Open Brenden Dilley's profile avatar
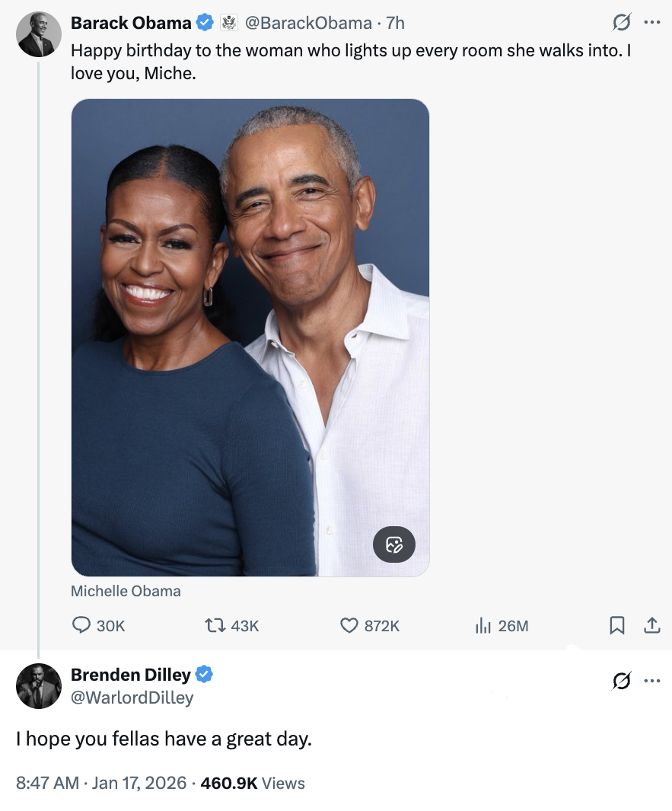The width and height of the screenshot is (672, 811). point(39,685)
